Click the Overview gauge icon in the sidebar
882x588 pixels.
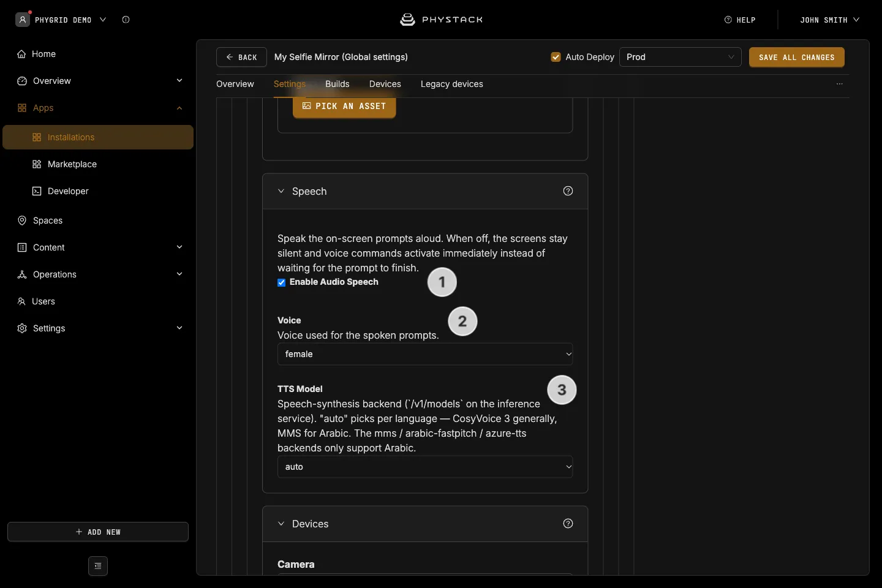pos(22,81)
